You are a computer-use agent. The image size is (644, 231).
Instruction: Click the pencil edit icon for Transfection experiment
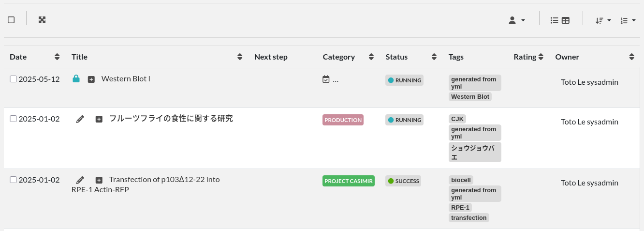click(x=80, y=180)
